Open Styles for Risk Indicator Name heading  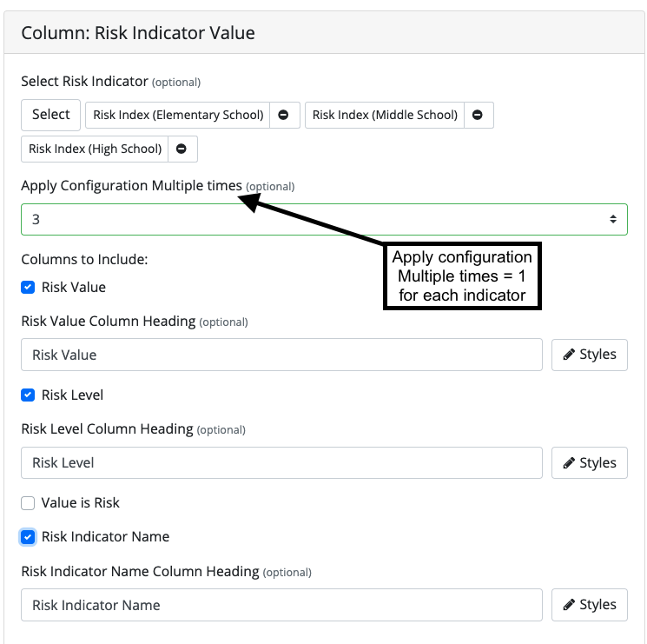coord(589,605)
